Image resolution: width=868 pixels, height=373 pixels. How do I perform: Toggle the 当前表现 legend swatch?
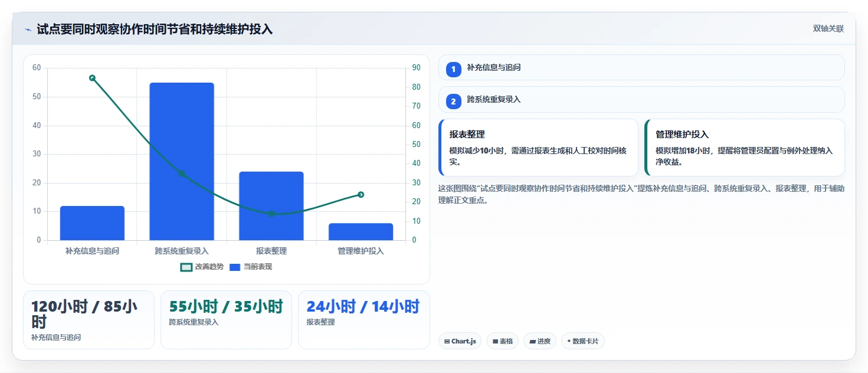click(x=235, y=267)
